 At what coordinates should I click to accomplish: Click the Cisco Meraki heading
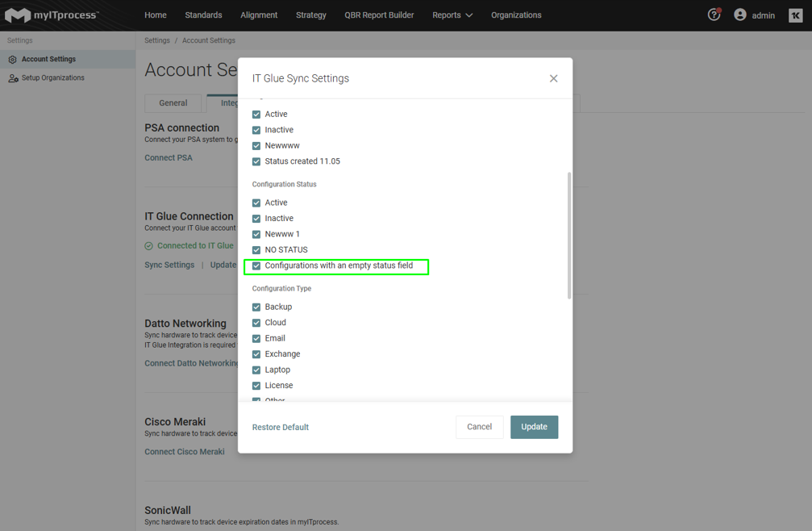(175, 422)
